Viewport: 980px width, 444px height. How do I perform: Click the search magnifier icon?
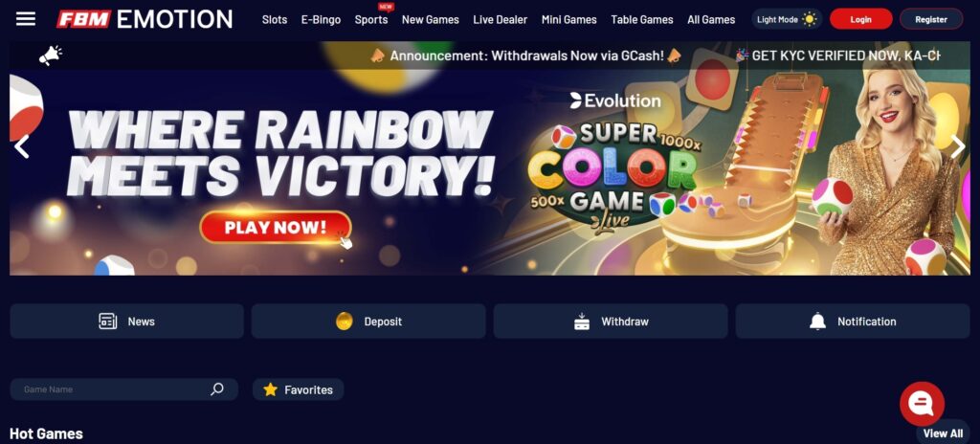[x=216, y=388]
